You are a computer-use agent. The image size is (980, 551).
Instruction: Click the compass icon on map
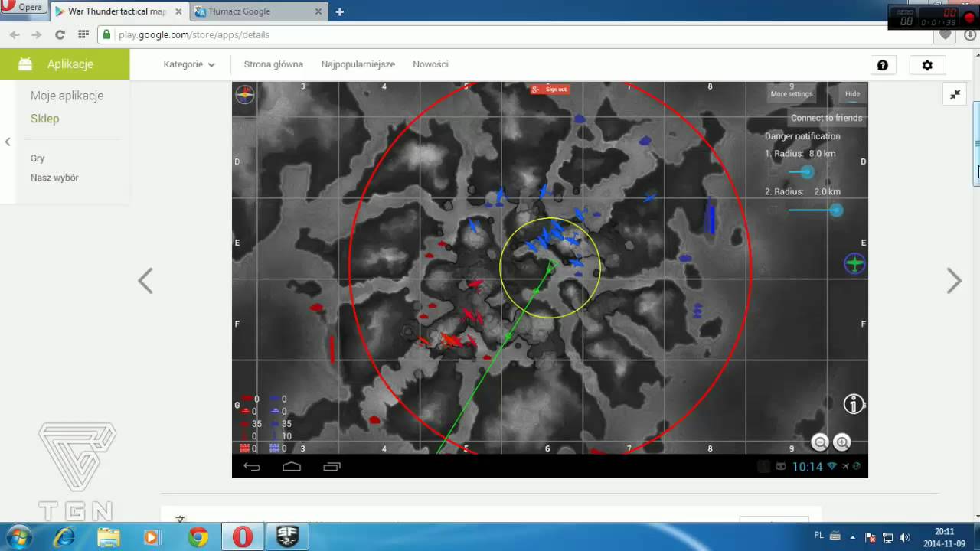tap(245, 94)
